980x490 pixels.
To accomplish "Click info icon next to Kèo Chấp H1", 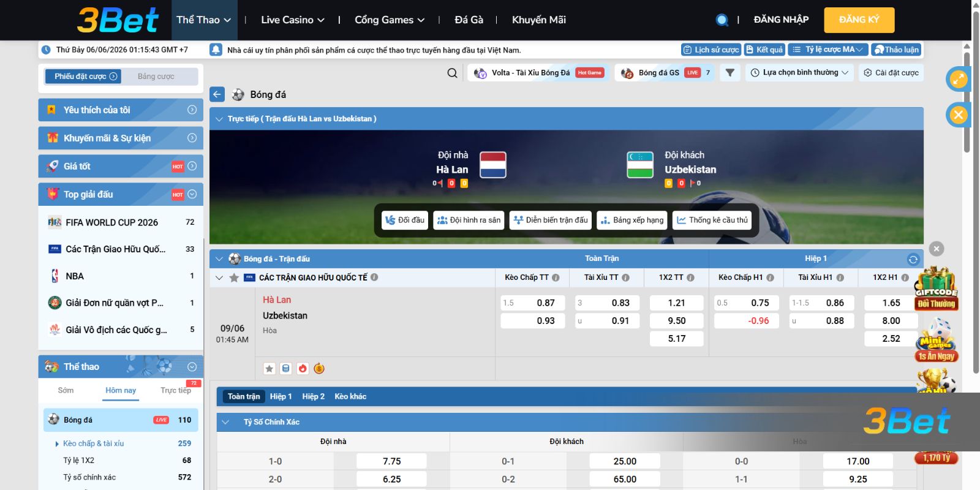I will (770, 277).
